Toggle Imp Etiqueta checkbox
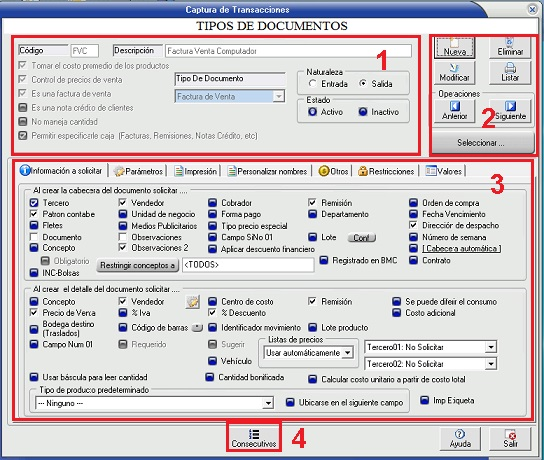 point(424,400)
